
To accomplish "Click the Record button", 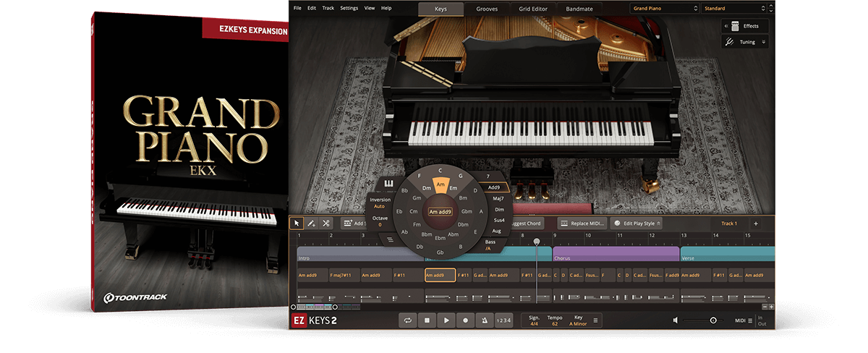I will point(465,320).
